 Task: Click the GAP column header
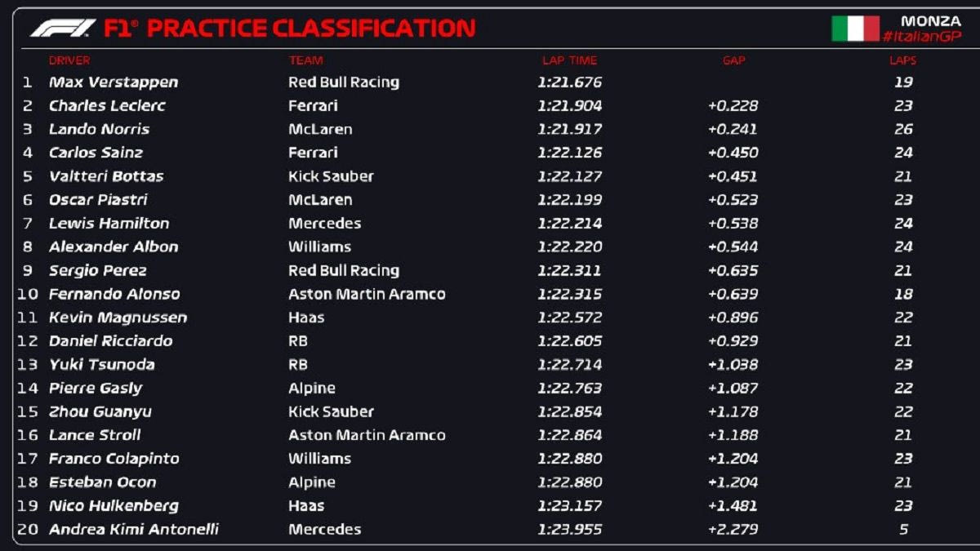tap(733, 60)
